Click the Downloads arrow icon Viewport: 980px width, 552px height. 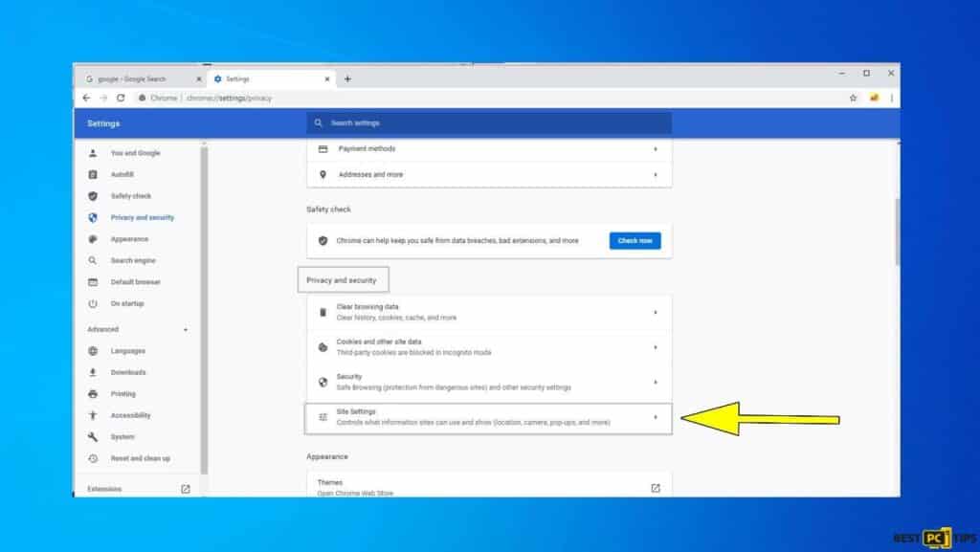pyautogui.click(x=93, y=372)
